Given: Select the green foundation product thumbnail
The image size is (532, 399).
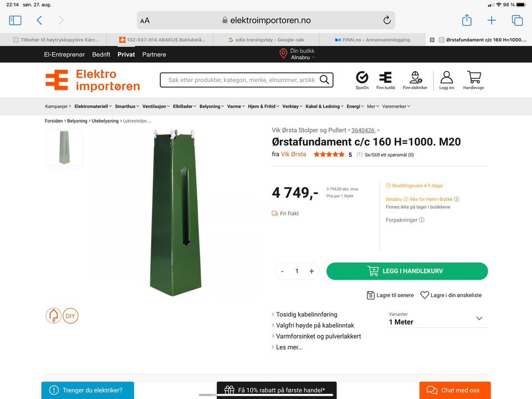Looking at the screenshot, I should (x=64, y=147).
